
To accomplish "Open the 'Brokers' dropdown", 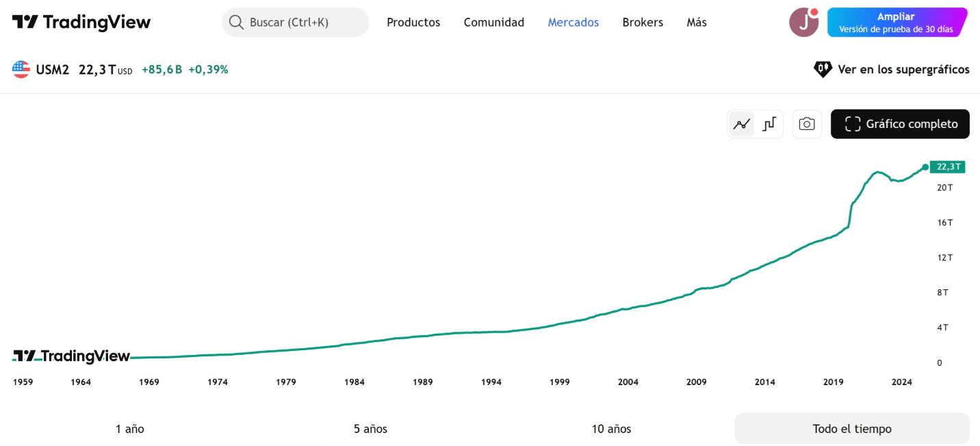I will (x=643, y=22).
